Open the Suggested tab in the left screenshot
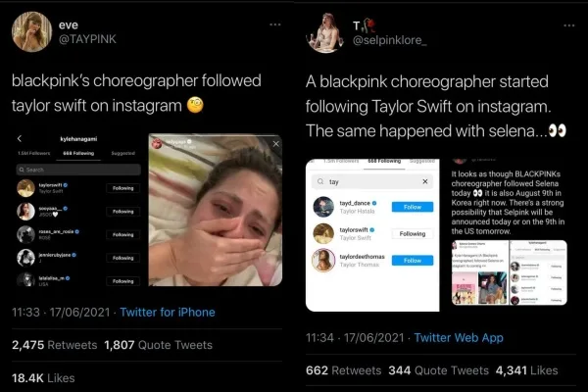Viewport: 588px width, 392px height. pyautogui.click(x=122, y=155)
